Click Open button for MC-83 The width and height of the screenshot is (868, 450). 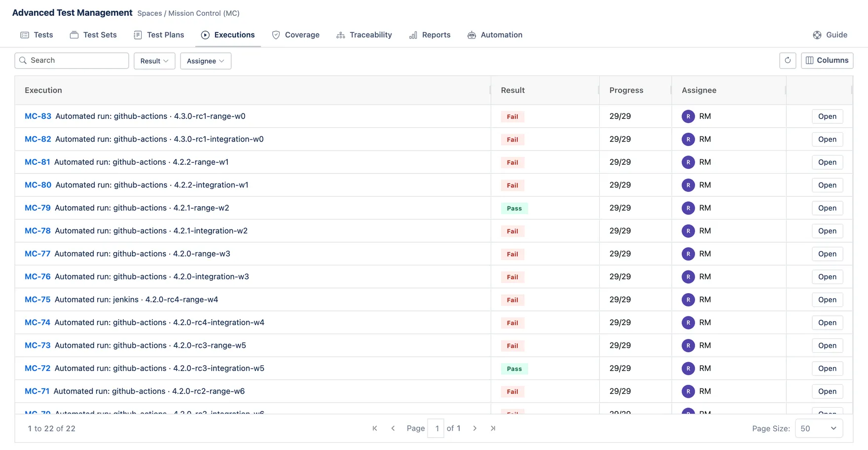pos(827,116)
